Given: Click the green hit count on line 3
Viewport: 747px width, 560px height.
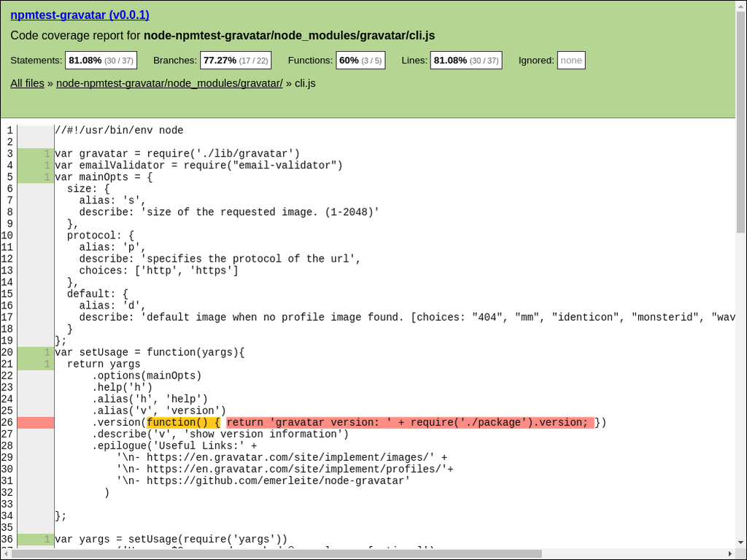Looking at the screenshot, I should coord(36,154).
